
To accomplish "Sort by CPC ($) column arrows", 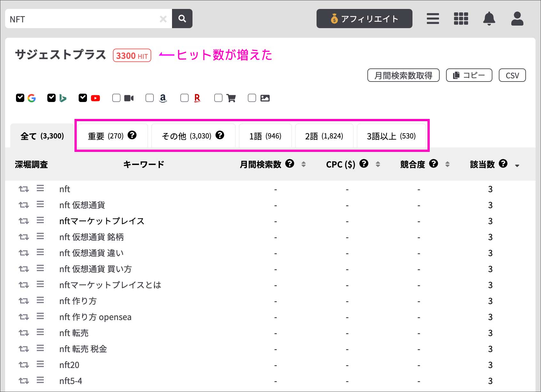I will pyautogui.click(x=378, y=164).
